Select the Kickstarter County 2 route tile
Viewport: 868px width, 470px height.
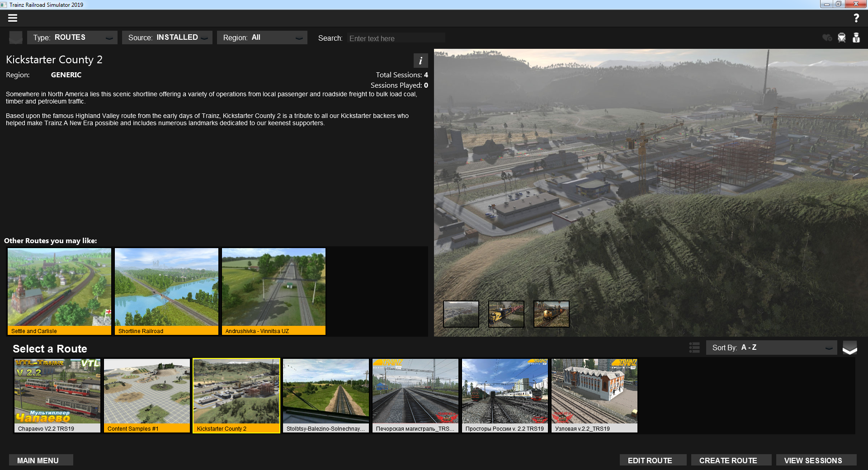coord(236,396)
